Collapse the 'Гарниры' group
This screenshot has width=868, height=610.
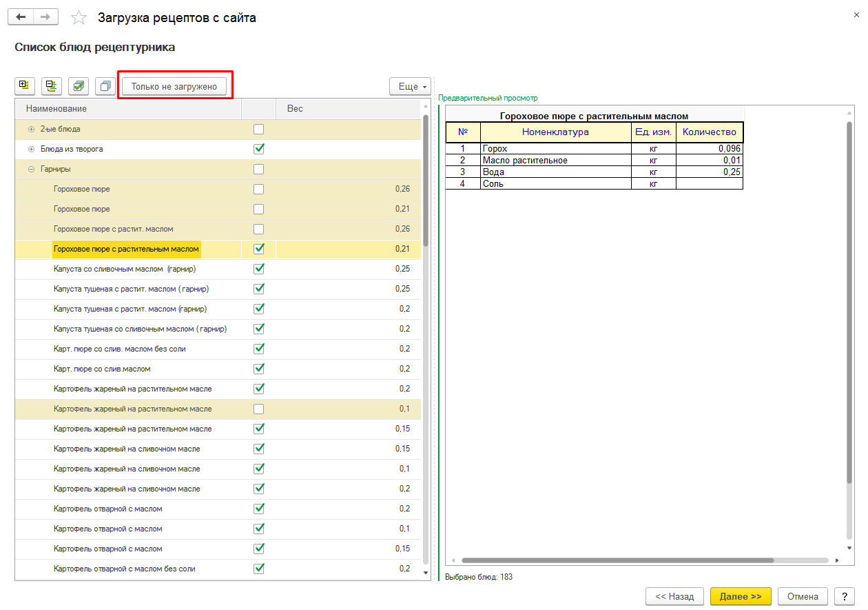pos(31,169)
